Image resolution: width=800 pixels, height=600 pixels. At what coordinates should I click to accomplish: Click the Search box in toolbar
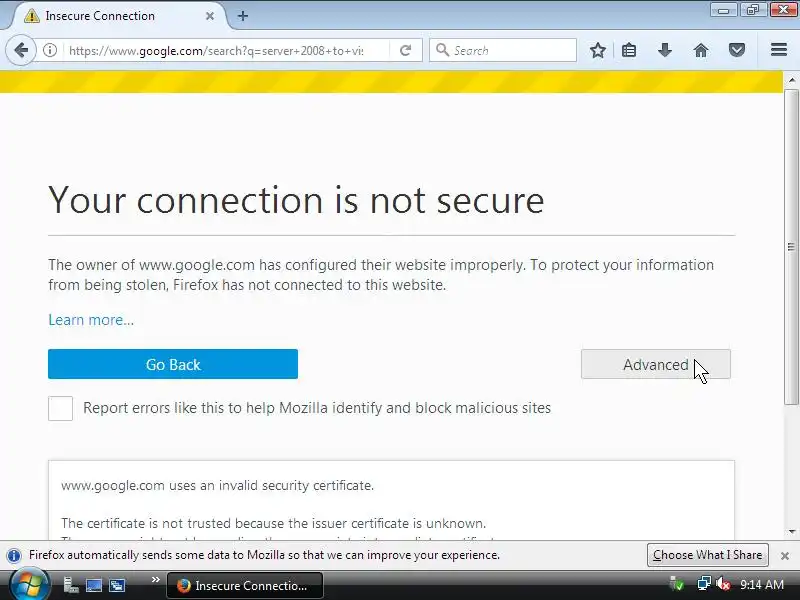pos(503,50)
